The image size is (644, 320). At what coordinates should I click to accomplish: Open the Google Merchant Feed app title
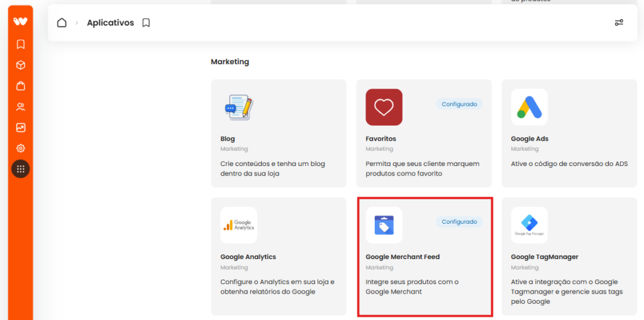(402, 257)
